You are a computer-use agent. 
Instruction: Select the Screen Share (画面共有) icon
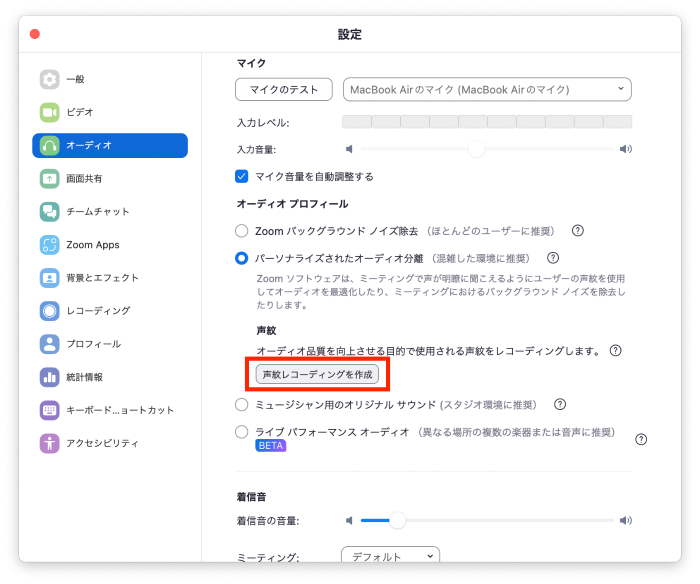pyautogui.click(x=50, y=178)
